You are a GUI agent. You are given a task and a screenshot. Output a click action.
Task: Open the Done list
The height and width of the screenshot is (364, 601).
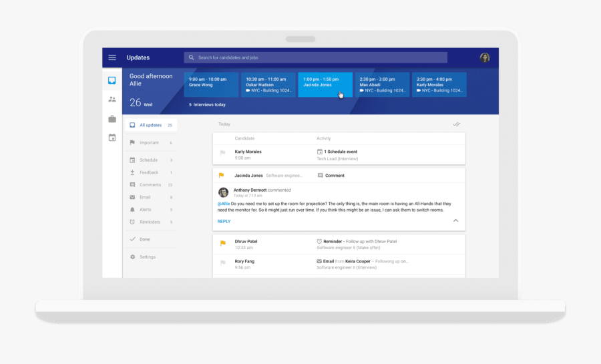[x=151, y=239]
